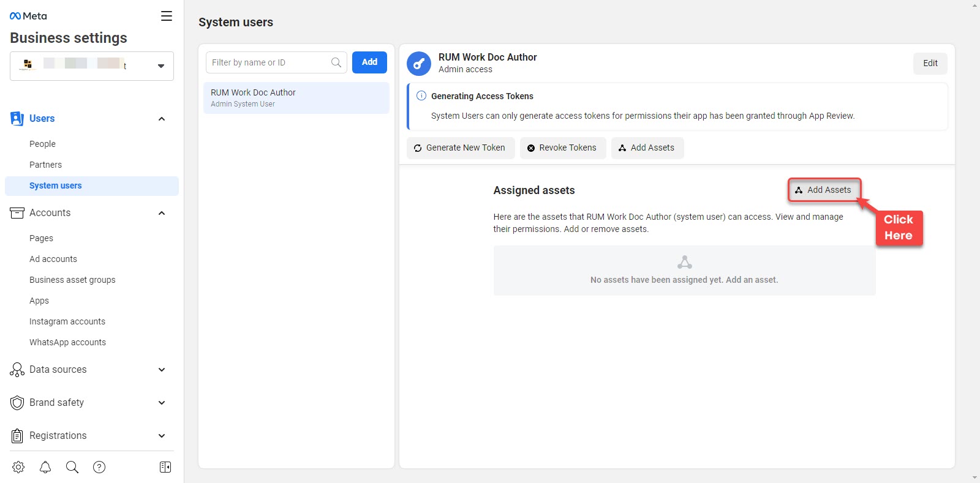Expand the Brand safety section

click(x=162, y=403)
